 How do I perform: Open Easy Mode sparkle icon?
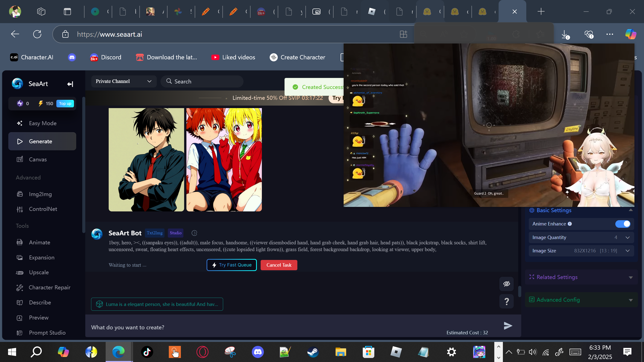(20, 123)
